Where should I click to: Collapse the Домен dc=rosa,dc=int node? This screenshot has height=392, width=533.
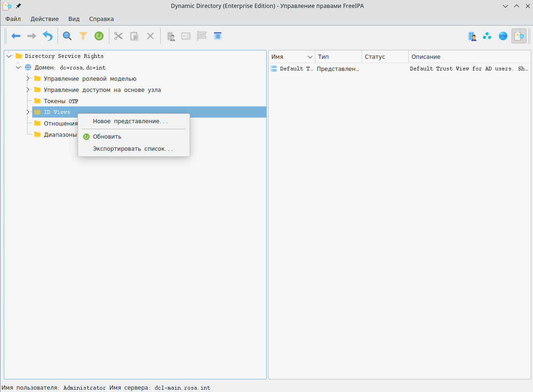point(19,67)
